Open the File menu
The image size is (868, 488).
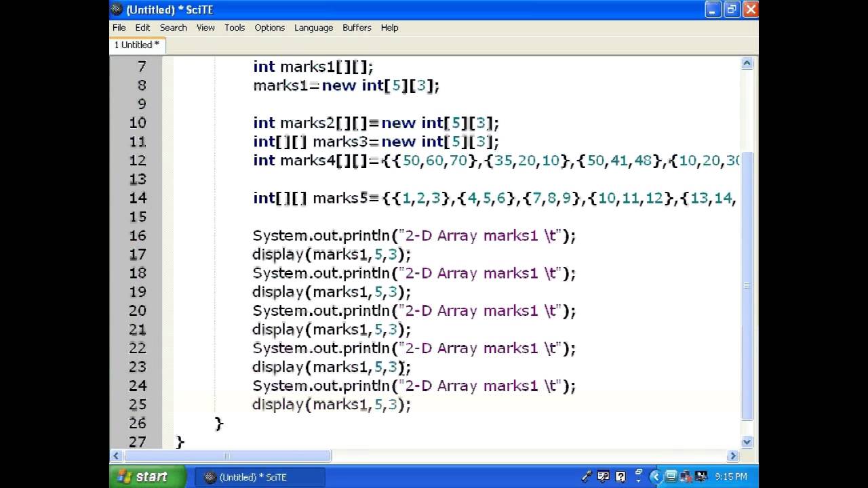pyautogui.click(x=119, y=28)
